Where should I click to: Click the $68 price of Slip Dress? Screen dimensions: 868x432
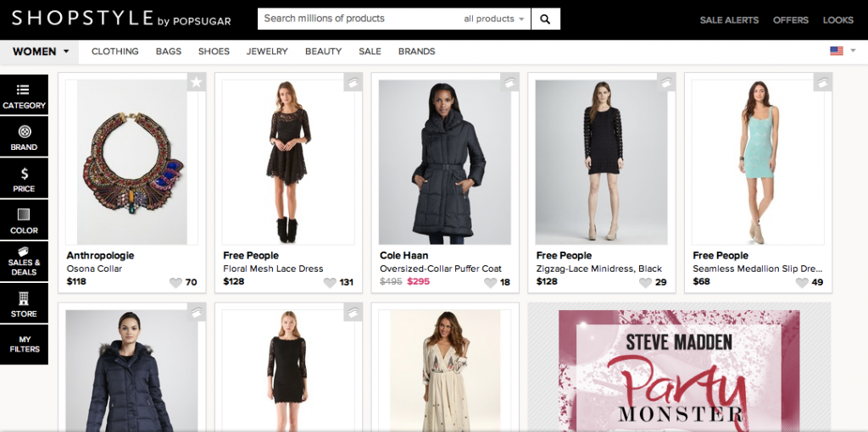pos(701,281)
